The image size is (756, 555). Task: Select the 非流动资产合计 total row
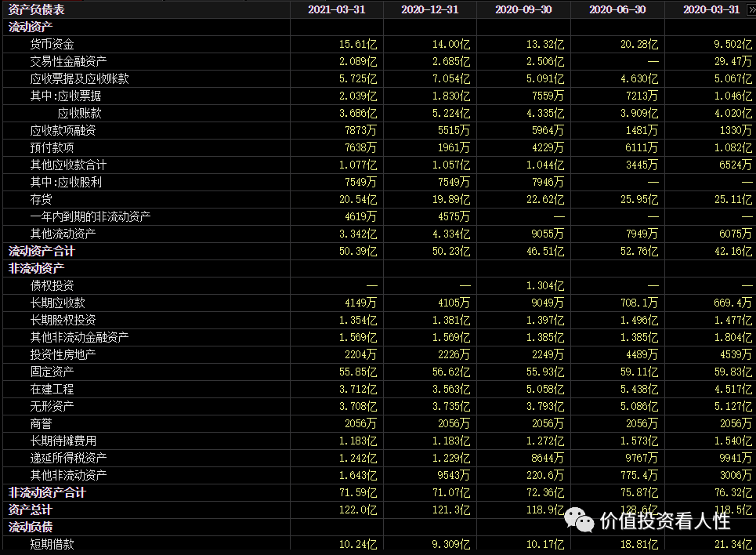pos(47,493)
